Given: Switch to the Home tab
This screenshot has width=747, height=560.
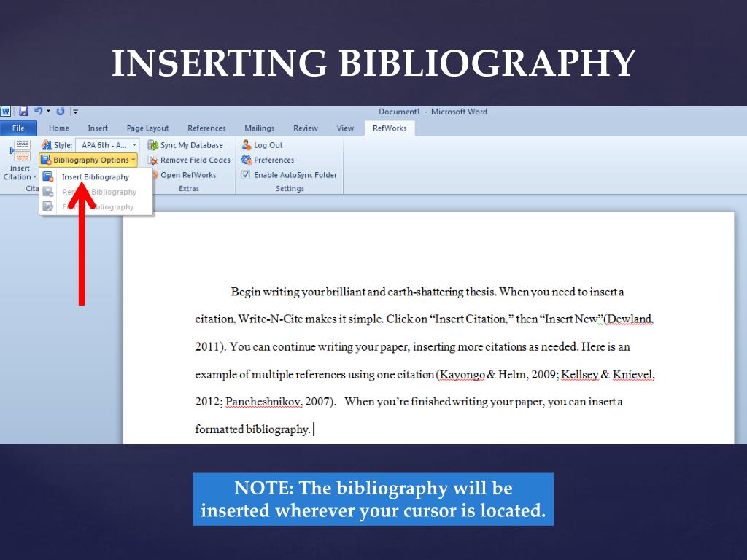Looking at the screenshot, I should tap(59, 128).
